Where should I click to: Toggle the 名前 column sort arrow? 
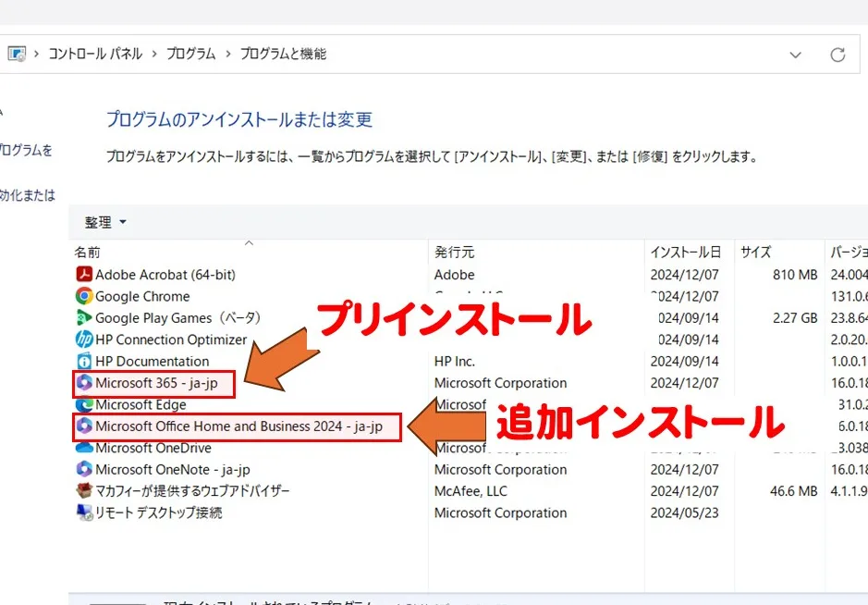[249, 242]
